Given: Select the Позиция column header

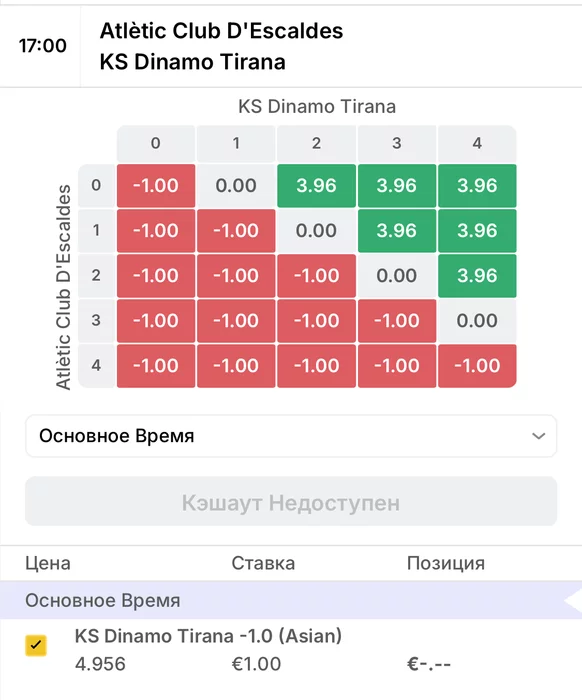Looking at the screenshot, I should (445, 563).
